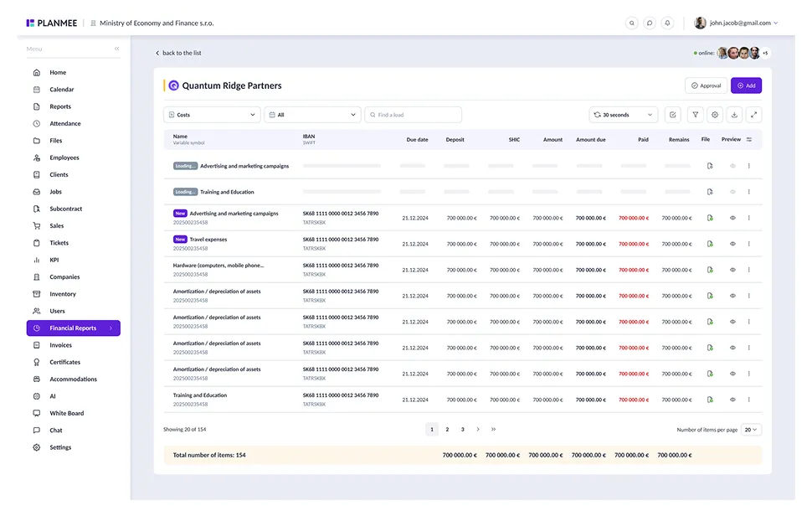This screenshot has width=812, height=511.
Task: Click the Add button
Action: 746,85
